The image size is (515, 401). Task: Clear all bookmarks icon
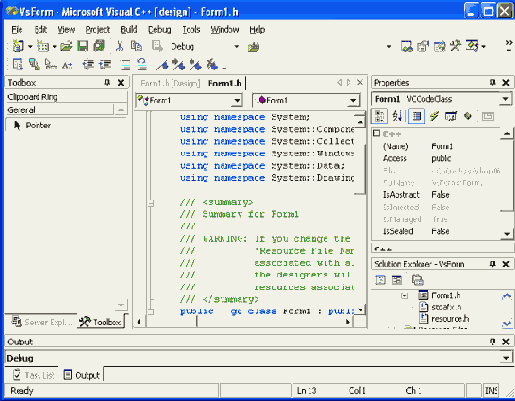[212, 64]
